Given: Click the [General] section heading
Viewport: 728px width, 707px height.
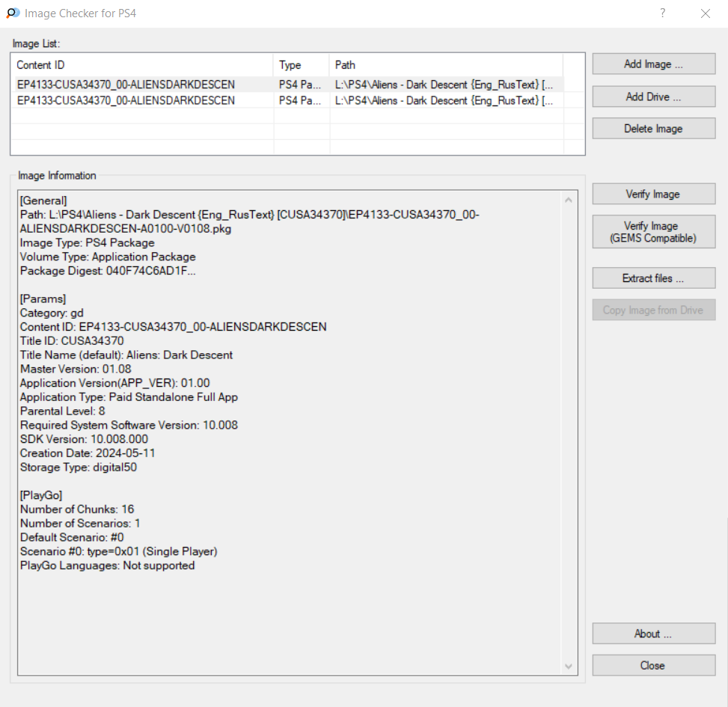Looking at the screenshot, I should click(43, 201).
